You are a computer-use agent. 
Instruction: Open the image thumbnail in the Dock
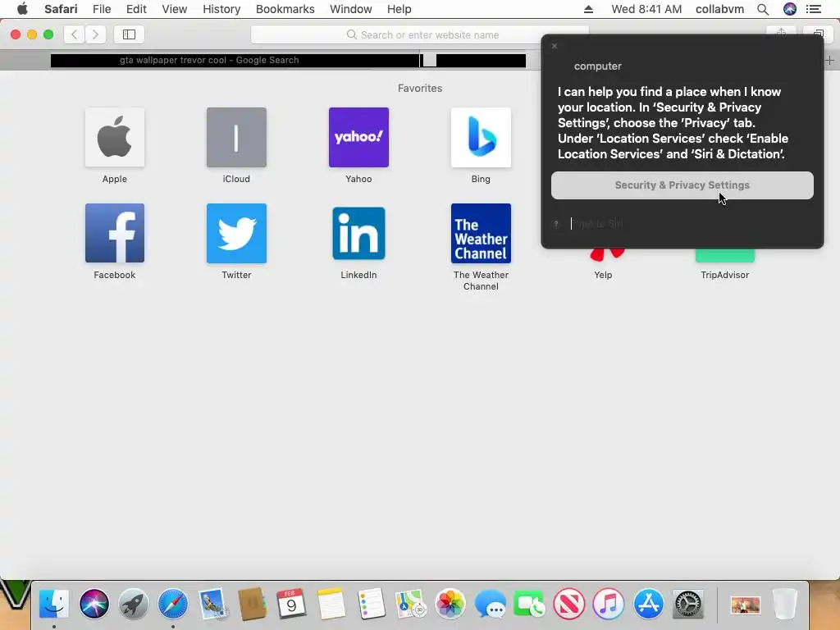(x=745, y=605)
